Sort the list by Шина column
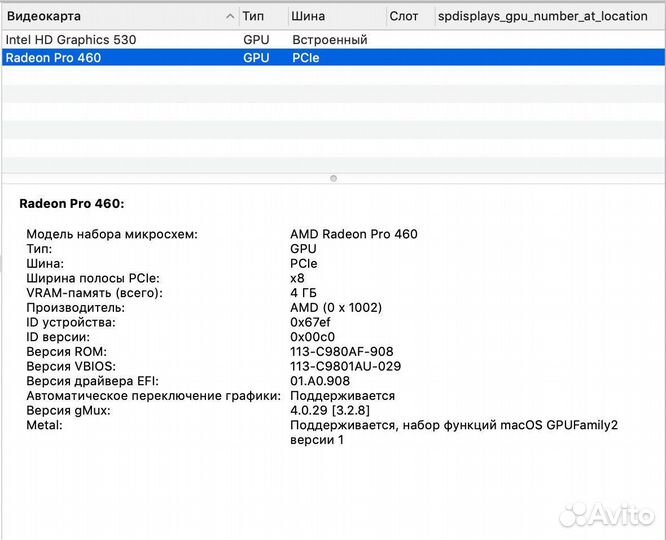The image size is (666, 540). tap(334, 17)
